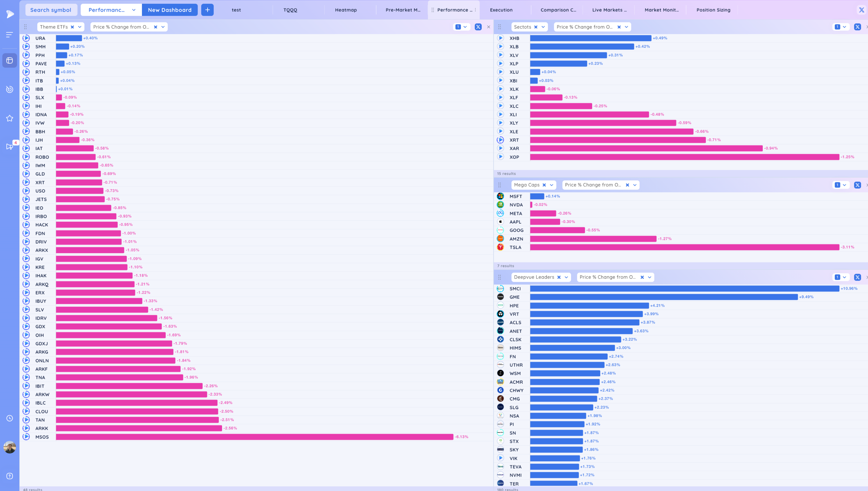The height and width of the screenshot is (491, 868).
Task: Share Sectots panel via X icon
Action: [x=857, y=27]
